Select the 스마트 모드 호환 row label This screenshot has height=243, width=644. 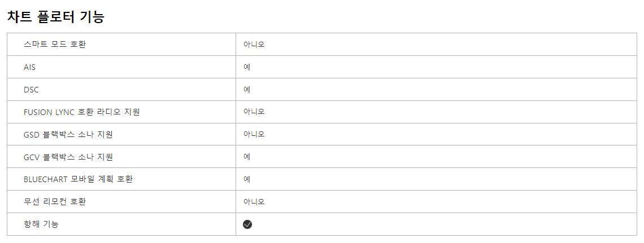click(55, 45)
